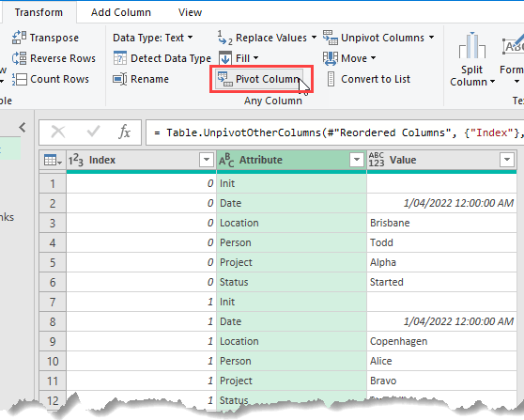Click the Copenhagen cell

(x=441, y=341)
